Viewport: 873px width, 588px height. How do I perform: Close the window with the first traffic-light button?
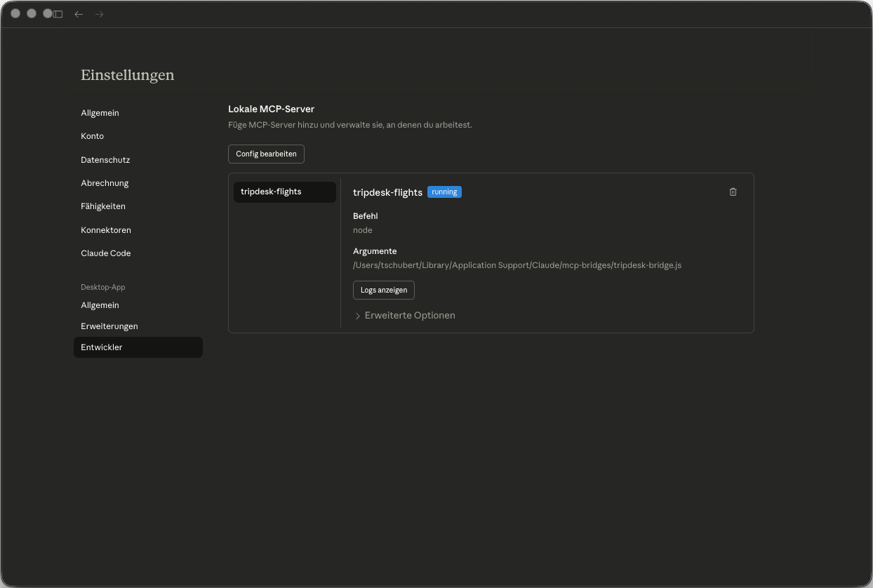coord(15,13)
